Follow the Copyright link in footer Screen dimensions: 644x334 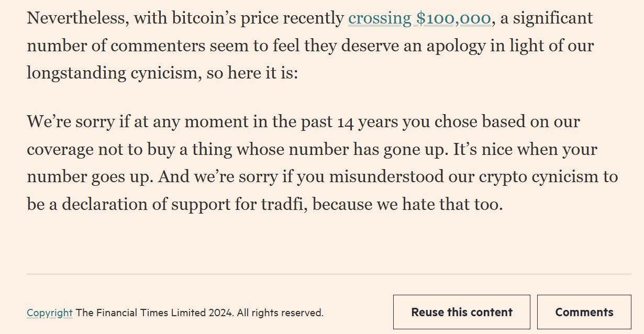[x=50, y=313]
